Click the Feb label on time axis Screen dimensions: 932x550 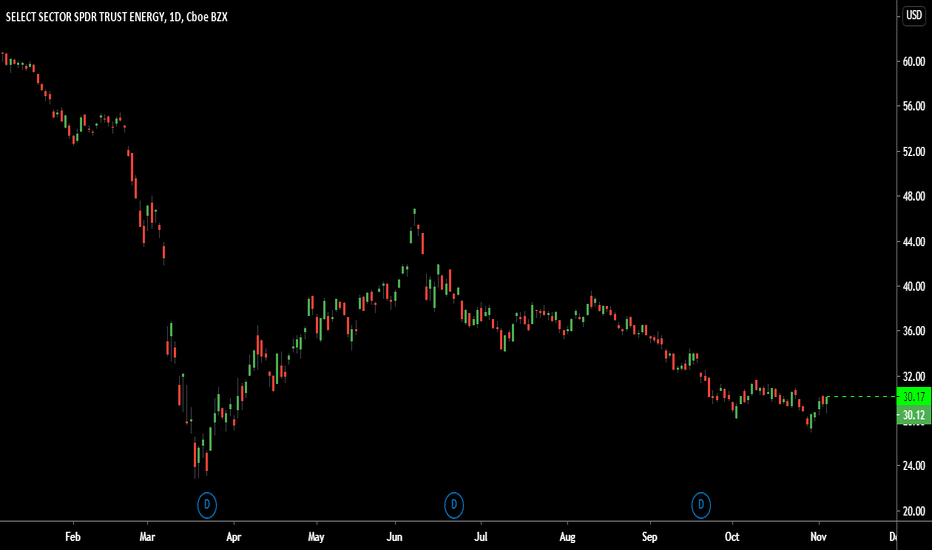pos(73,537)
